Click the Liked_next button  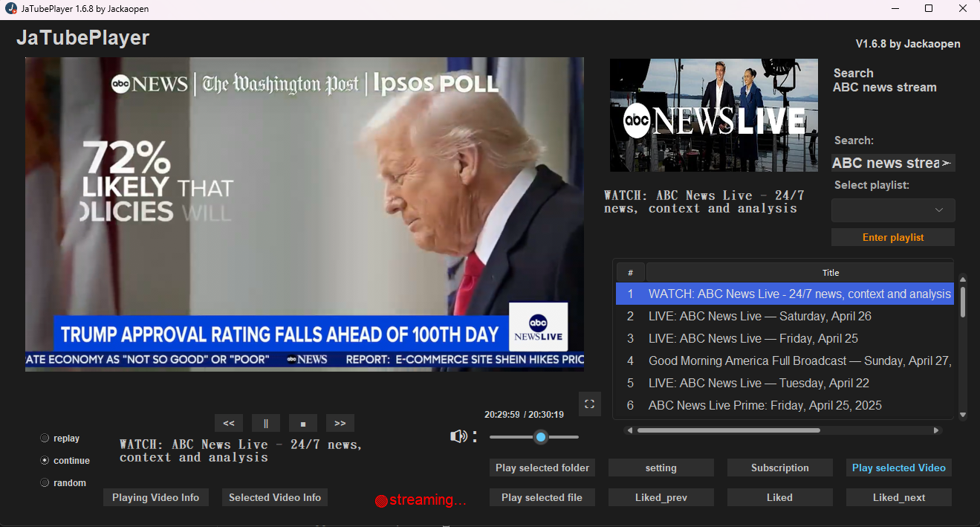pyautogui.click(x=899, y=497)
